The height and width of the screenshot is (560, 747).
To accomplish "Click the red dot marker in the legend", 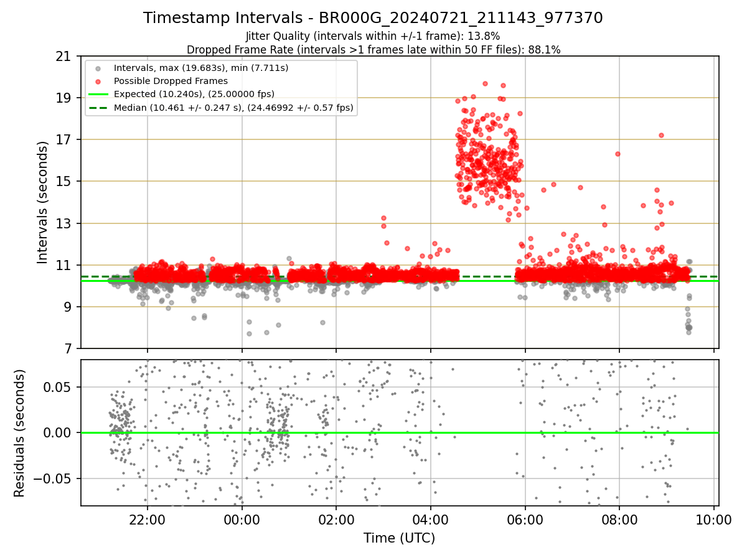I will (99, 82).
